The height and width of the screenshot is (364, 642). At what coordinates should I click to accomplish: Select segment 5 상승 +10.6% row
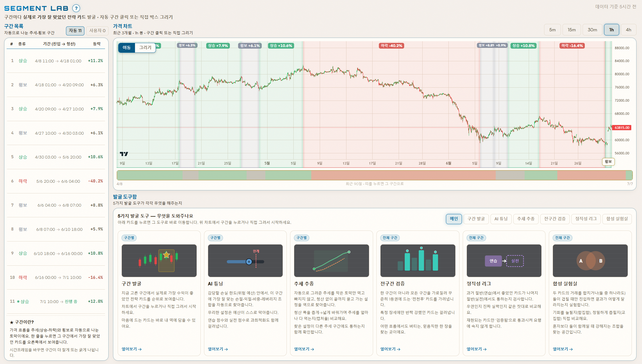pos(56,157)
